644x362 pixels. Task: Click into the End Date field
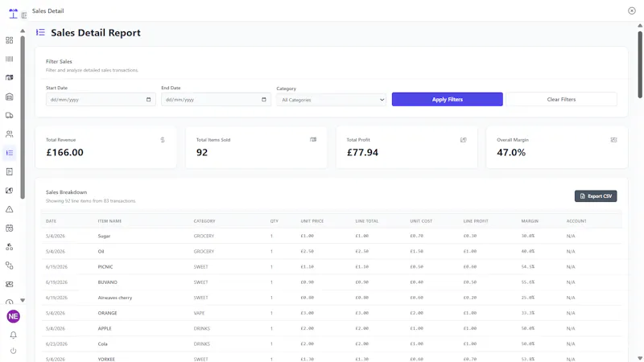pos(216,99)
